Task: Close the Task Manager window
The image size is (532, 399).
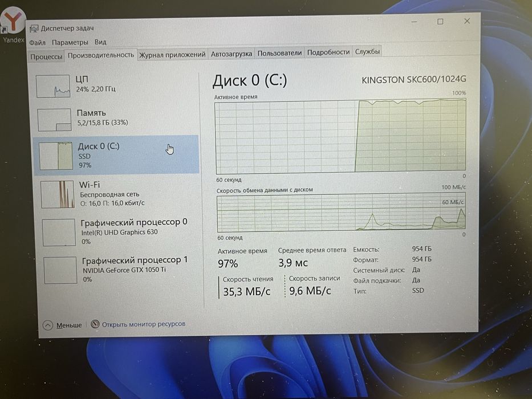Action: 467,21
